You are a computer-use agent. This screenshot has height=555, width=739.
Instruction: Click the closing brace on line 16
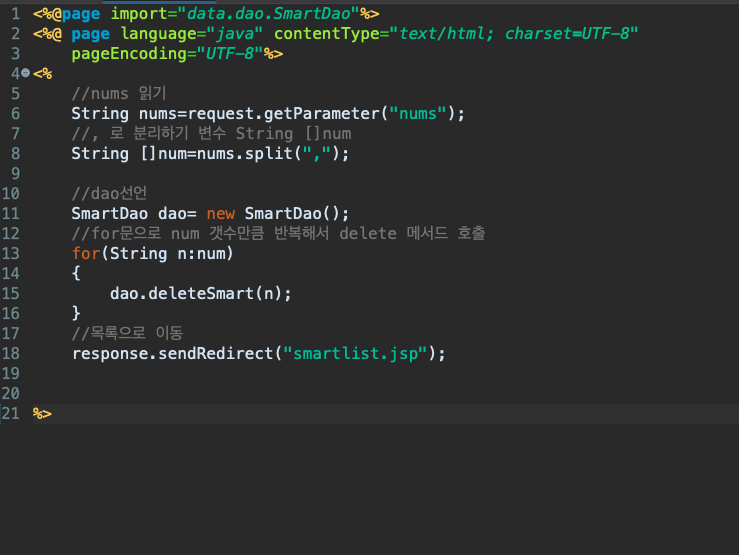click(76, 313)
